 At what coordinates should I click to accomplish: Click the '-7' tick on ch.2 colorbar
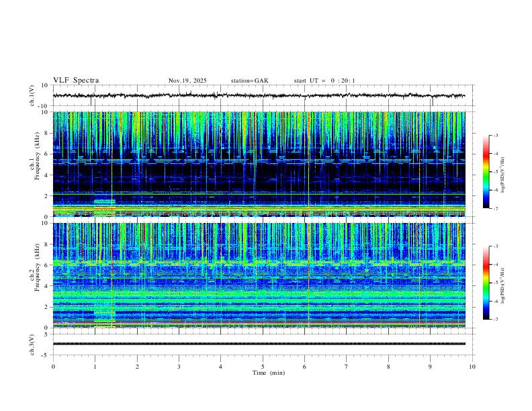pyautogui.click(x=496, y=319)
